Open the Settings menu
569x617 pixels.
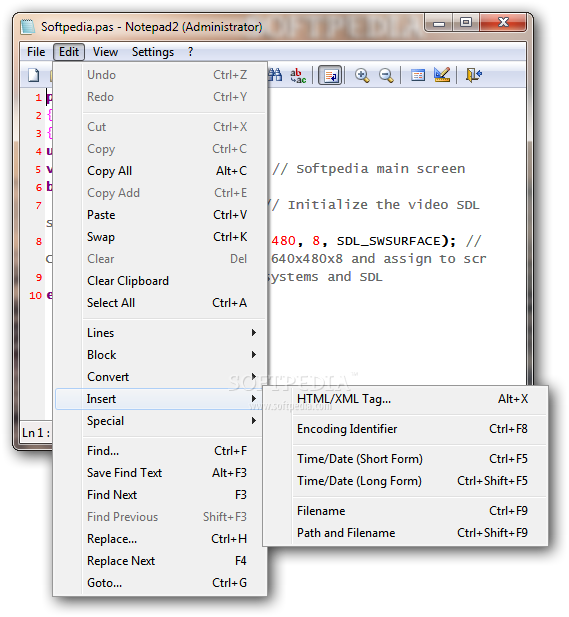(x=153, y=52)
